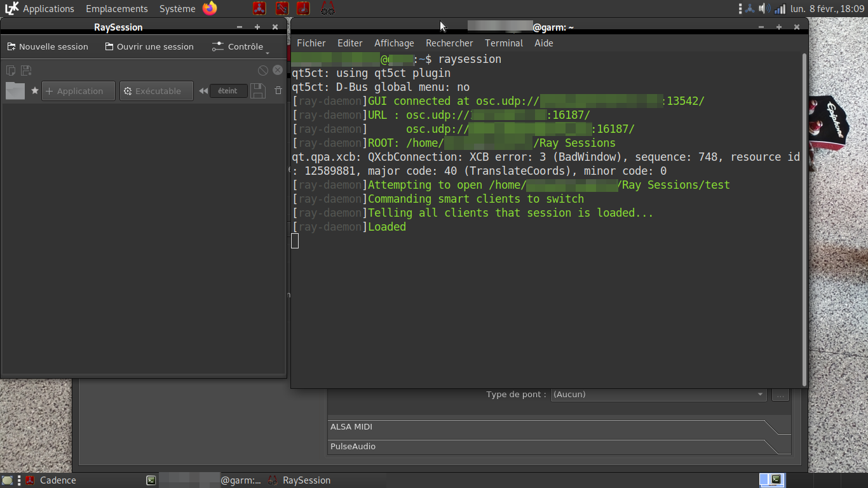Click the trash bin icon in RaySession
This screenshot has height=488, width=868.
[278, 91]
